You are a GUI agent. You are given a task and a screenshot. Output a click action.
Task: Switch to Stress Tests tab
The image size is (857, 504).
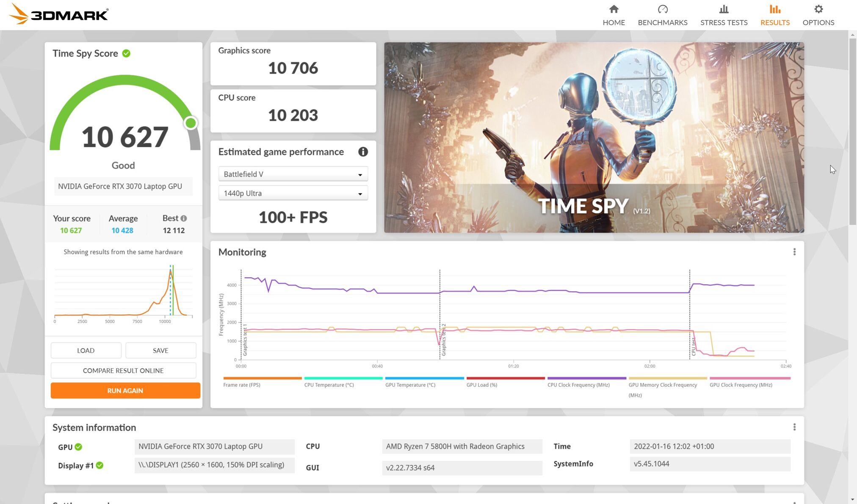pyautogui.click(x=724, y=15)
